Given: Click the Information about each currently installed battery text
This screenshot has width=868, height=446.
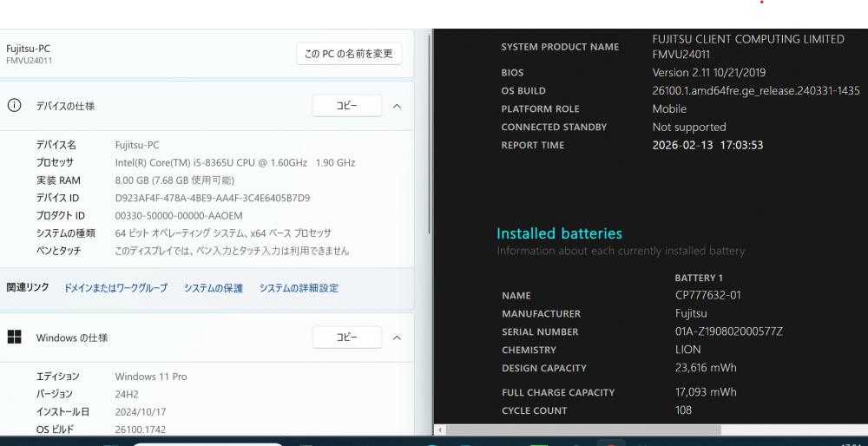Looking at the screenshot, I should [x=621, y=251].
